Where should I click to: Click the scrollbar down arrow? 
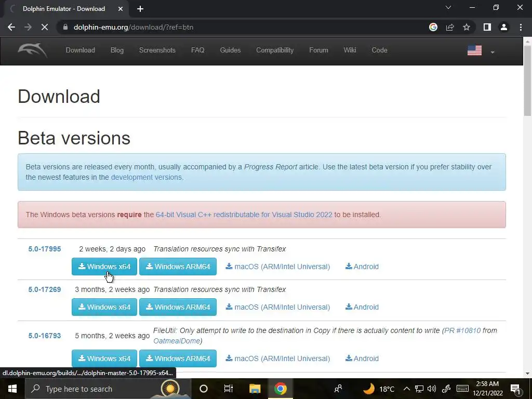click(x=528, y=374)
